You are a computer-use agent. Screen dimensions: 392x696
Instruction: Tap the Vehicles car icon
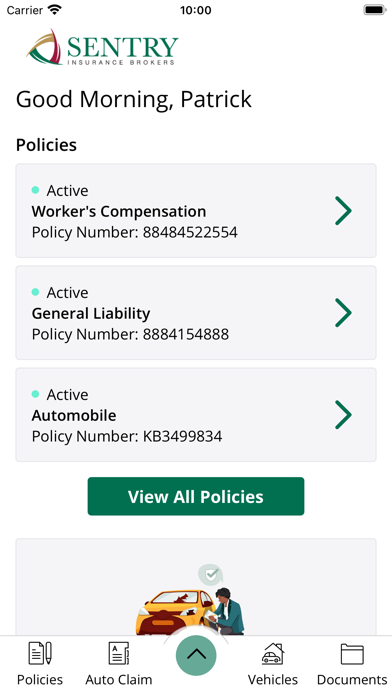[x=273, y=653]
